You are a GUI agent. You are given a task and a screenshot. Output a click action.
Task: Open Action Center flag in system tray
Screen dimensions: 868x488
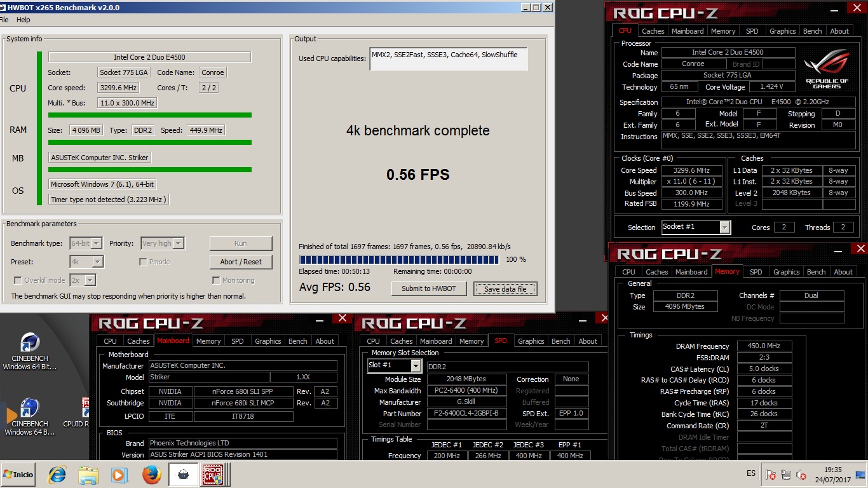[x=770, y=475]
